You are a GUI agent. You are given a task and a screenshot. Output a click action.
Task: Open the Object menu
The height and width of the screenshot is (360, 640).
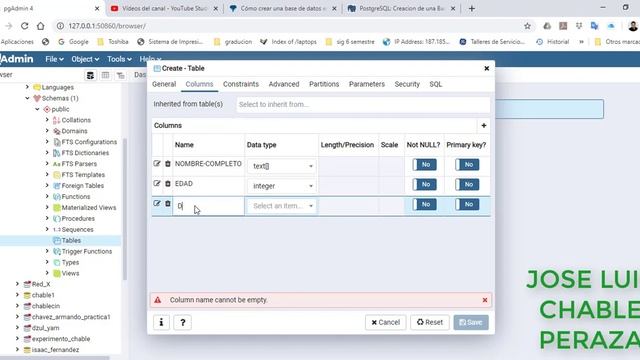point(85,59)
